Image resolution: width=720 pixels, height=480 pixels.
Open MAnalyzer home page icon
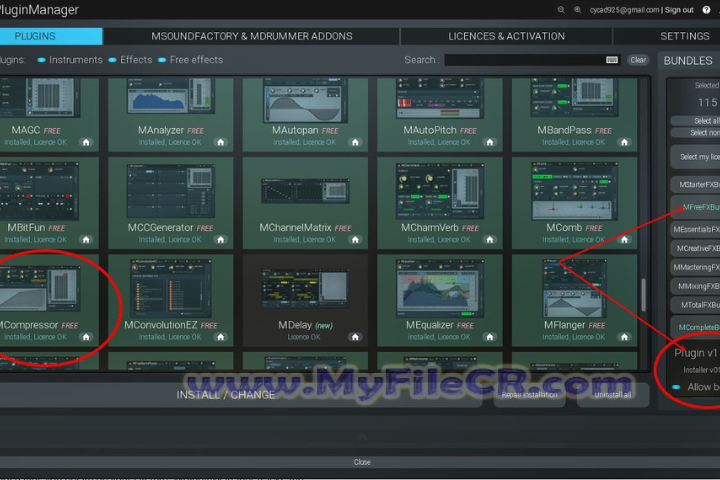pos(220,142)
